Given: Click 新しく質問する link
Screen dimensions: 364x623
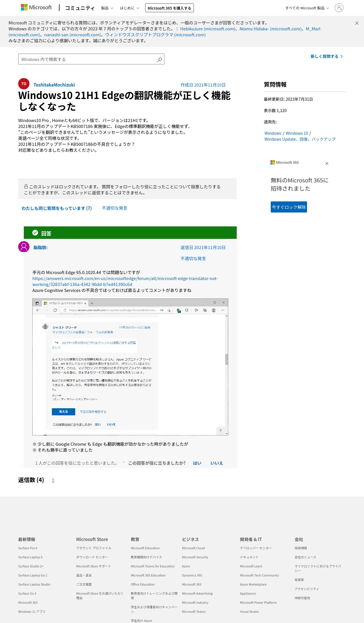Looking at the screenshot, I should (x=327, y=56).
